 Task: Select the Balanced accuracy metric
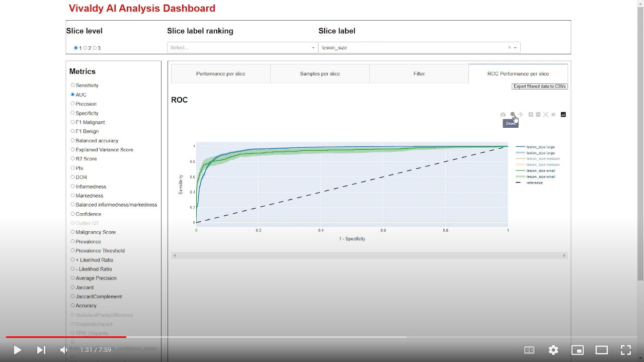click(x=73, y=140)
